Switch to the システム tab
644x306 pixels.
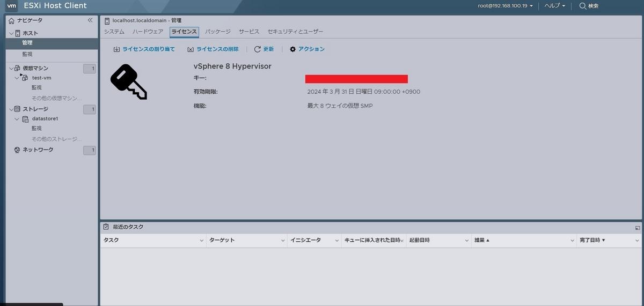point(114,32)
